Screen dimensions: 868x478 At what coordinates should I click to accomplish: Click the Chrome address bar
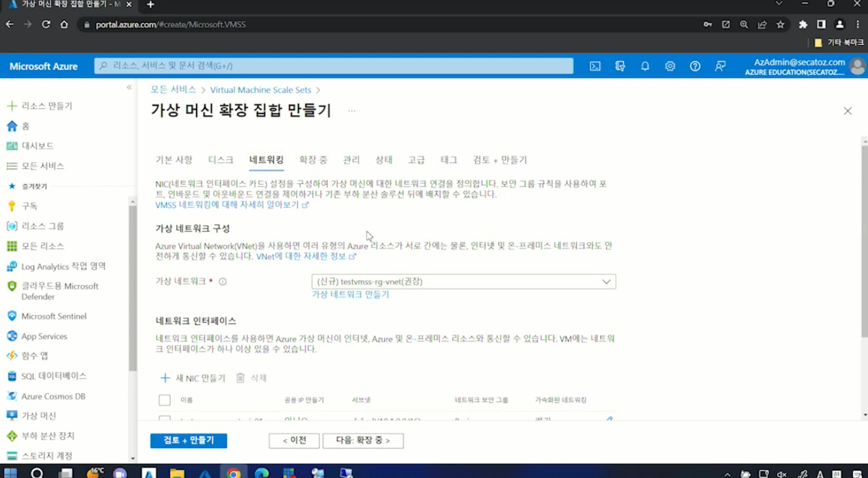[390, 25]
